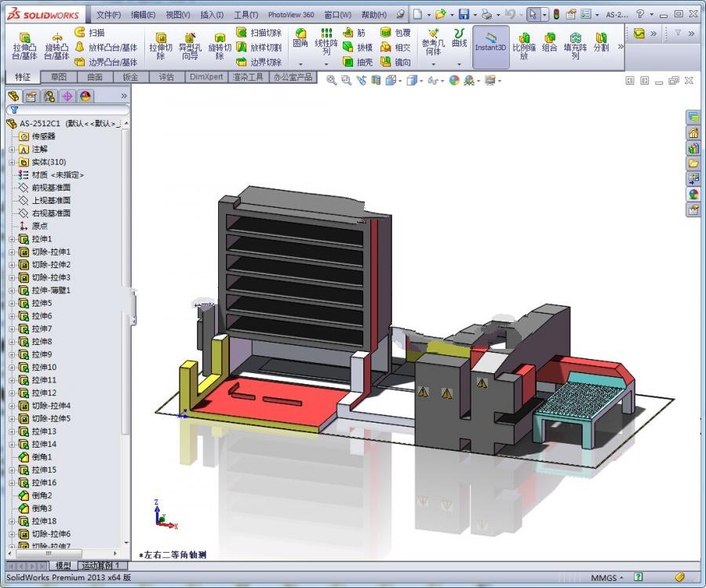Expand the 注解 annotations node
This screenshot has height=588, width=706.
pyautogui.click(x=12, y=150)
